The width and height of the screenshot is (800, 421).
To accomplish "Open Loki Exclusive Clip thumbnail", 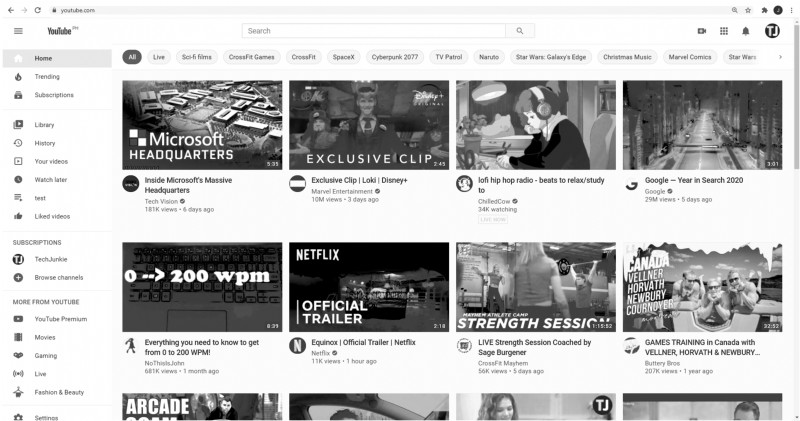I will point(369,125).
